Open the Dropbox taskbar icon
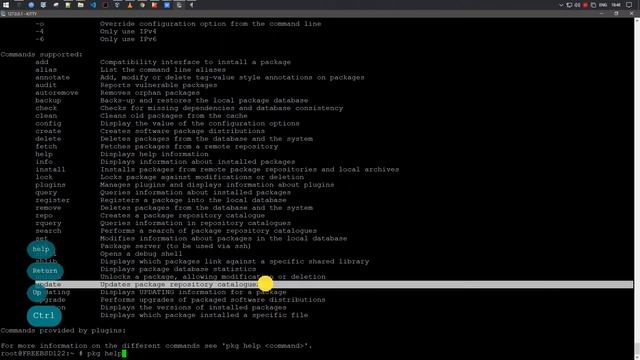The width and height of the screenshot is (640, 360). coord(118,5)
